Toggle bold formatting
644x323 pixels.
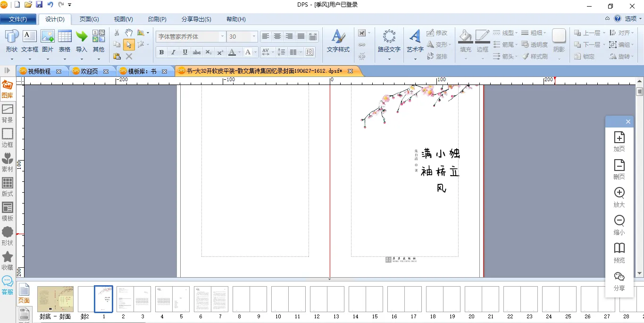(161, 52)
